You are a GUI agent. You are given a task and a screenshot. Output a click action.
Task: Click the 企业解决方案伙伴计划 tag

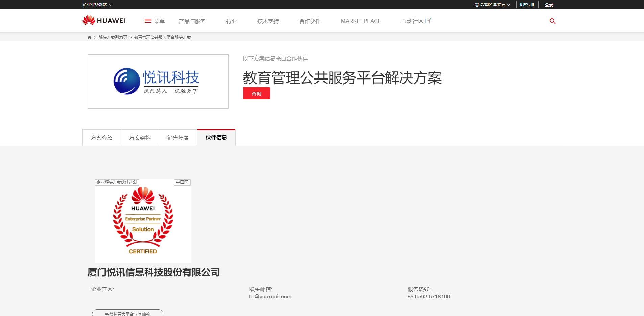[117, 182]
